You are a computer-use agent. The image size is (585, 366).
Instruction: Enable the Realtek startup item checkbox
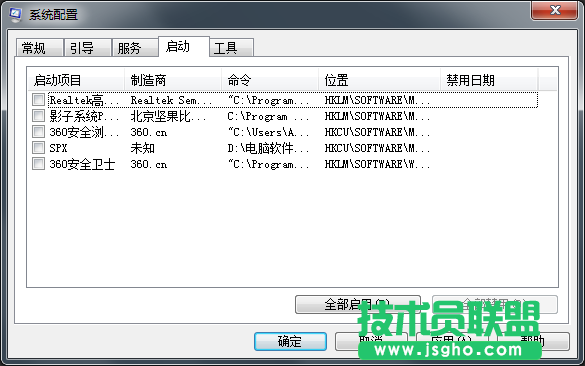[38, 100]
